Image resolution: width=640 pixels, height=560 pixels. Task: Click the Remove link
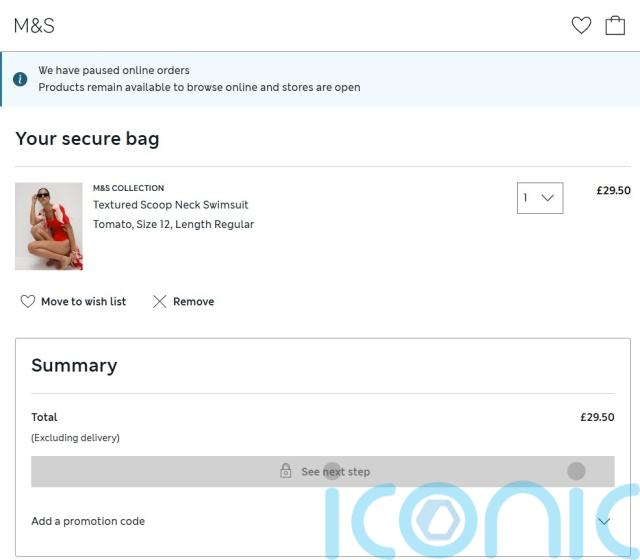193,302
